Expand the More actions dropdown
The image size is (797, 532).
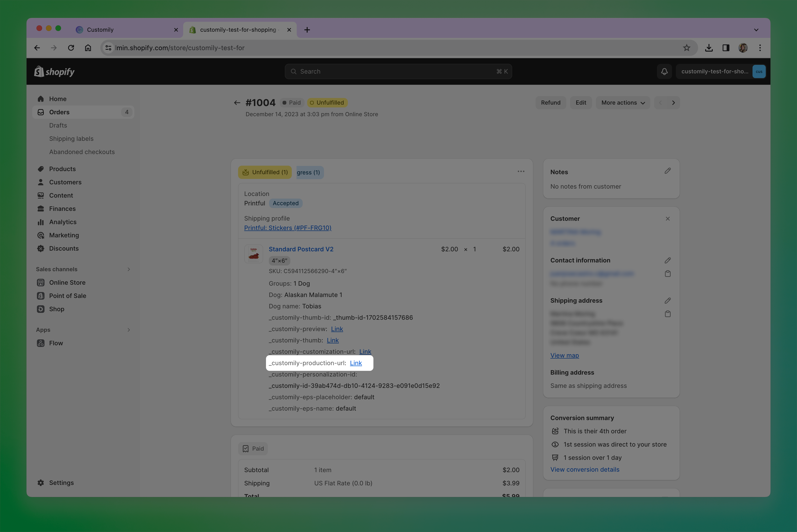coord(623,103)
